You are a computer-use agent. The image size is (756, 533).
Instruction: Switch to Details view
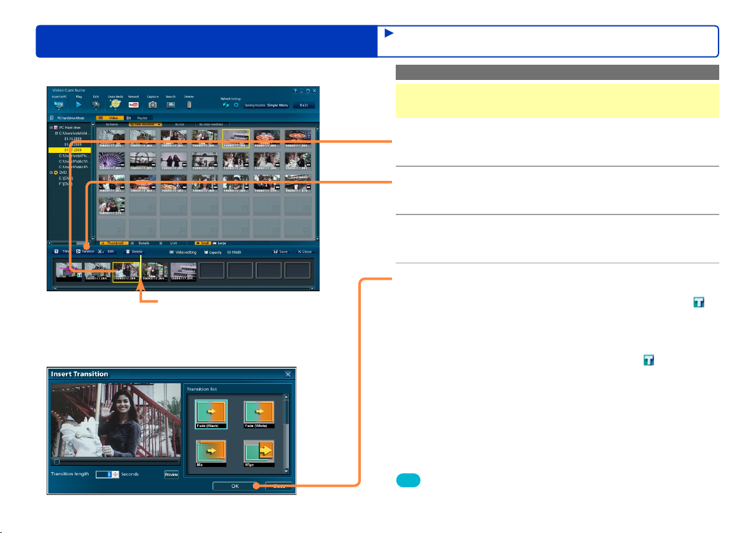point(141,243)
